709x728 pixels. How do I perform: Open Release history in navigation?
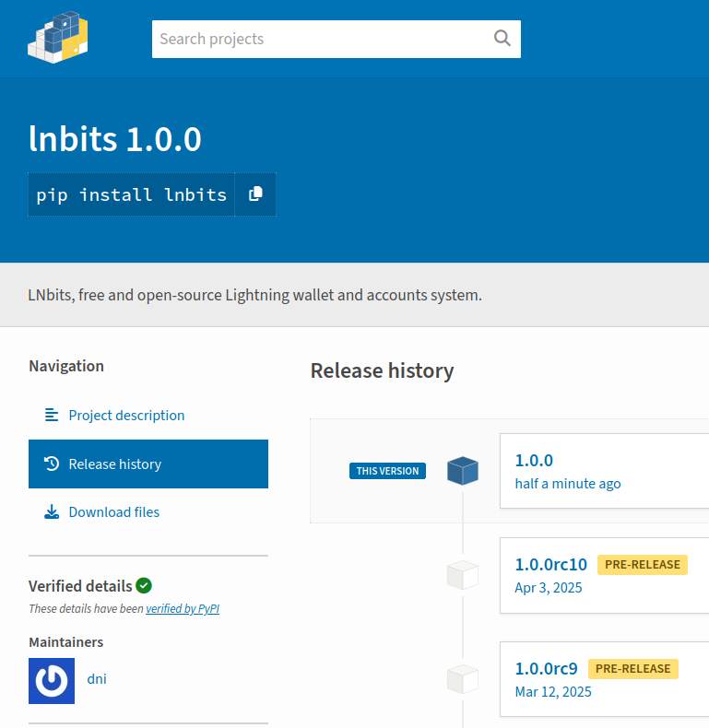148,464
